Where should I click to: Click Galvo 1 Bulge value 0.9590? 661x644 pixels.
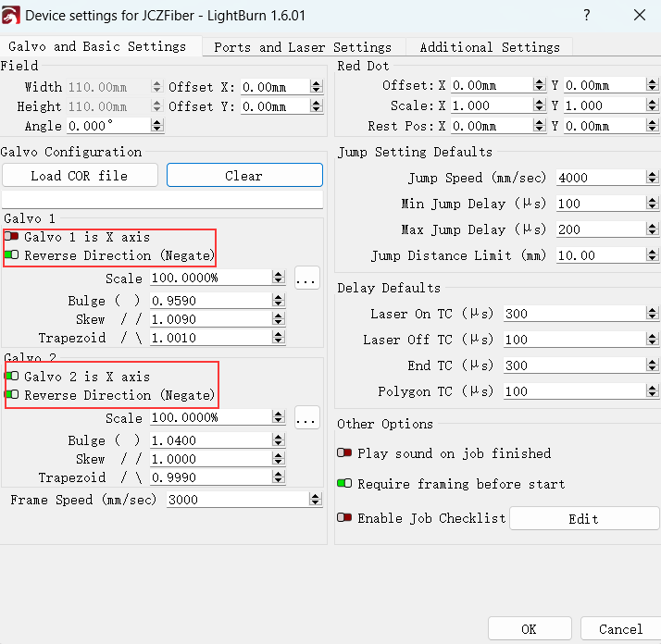pos(211,301)
